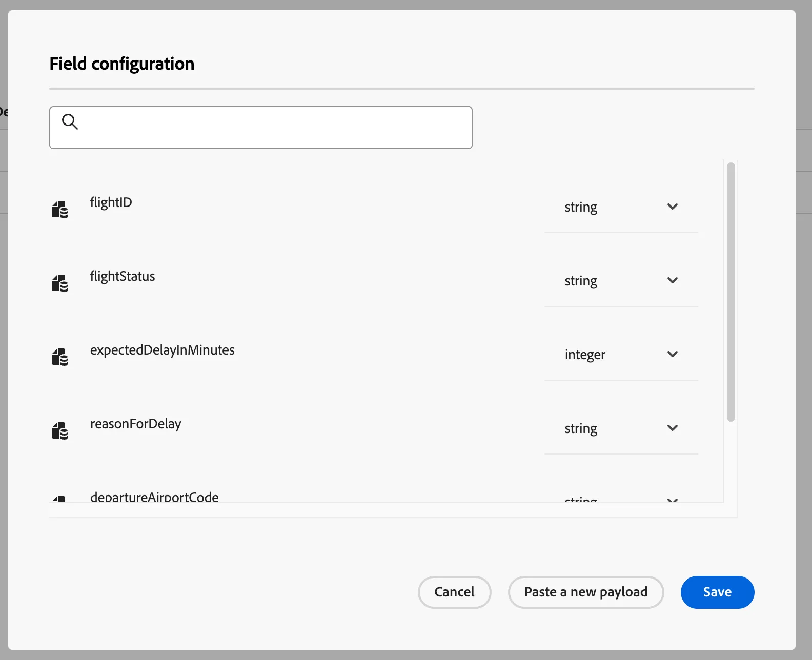Click the field list scrollbar thumb
The image size is (812, 660).
tap(731, 292)
